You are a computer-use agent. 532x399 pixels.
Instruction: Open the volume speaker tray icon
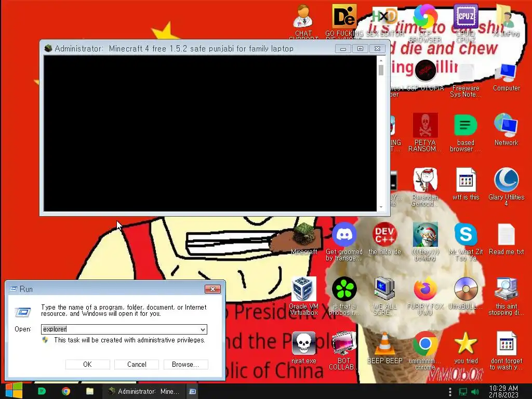click(475, 392)
